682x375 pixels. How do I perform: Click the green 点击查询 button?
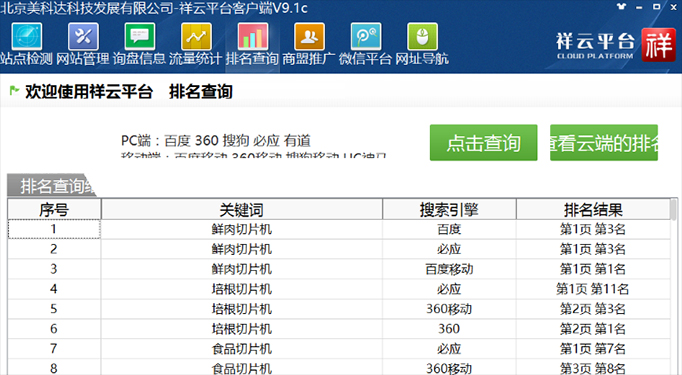pyautogui.click(x=483, y=143)
